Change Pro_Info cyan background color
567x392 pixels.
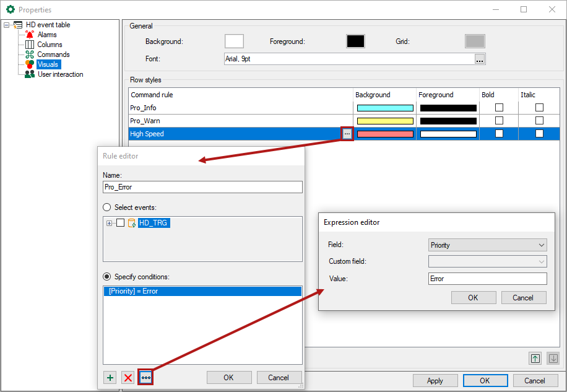click(385, 108)
